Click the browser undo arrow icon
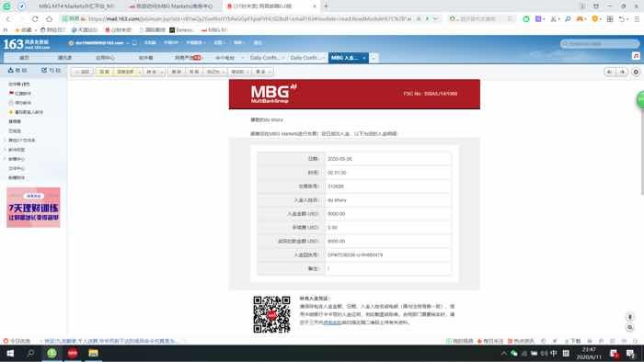 pyautogui.click(x=622, y=19)
